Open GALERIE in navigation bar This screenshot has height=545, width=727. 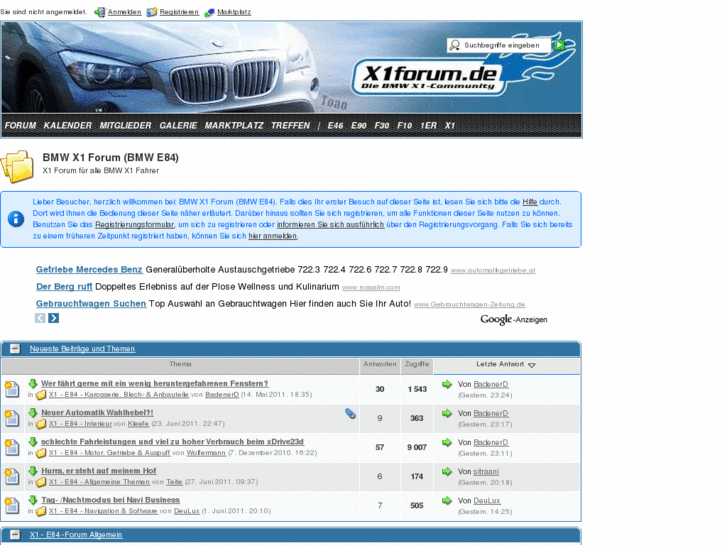pos(178,126)
